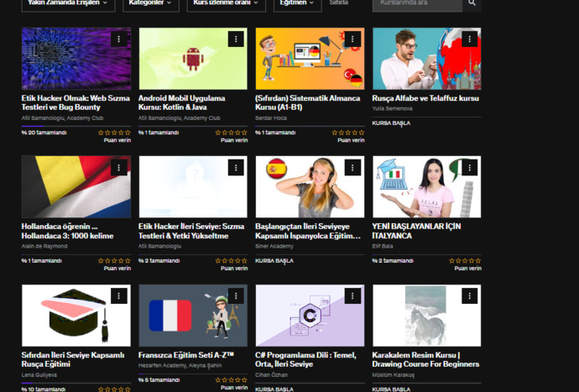Open Kapsamlı Rusça Eğitimi graduation cap thumbnail

point(76,315)
